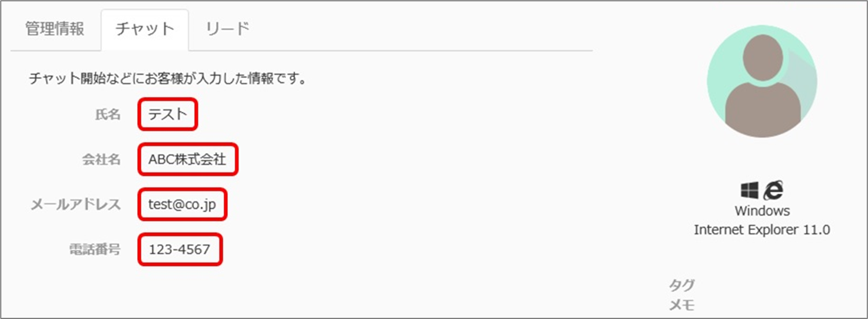
Task: Click the 電話番号 field label
Action: tap(95, 250)
